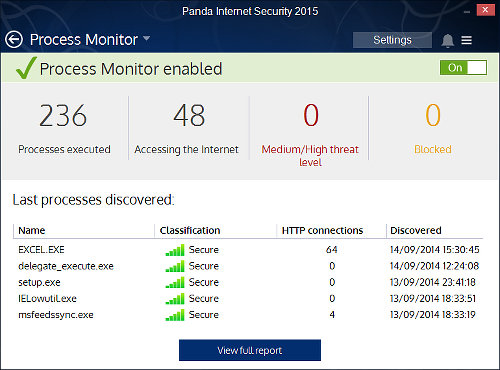Click the 236 Processes executed counter

pos(64,128)
